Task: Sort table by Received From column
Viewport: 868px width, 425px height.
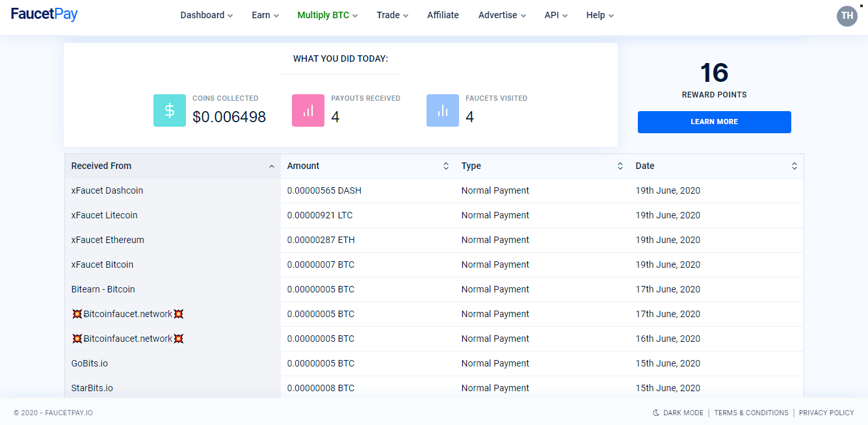Action: point(173,166)
